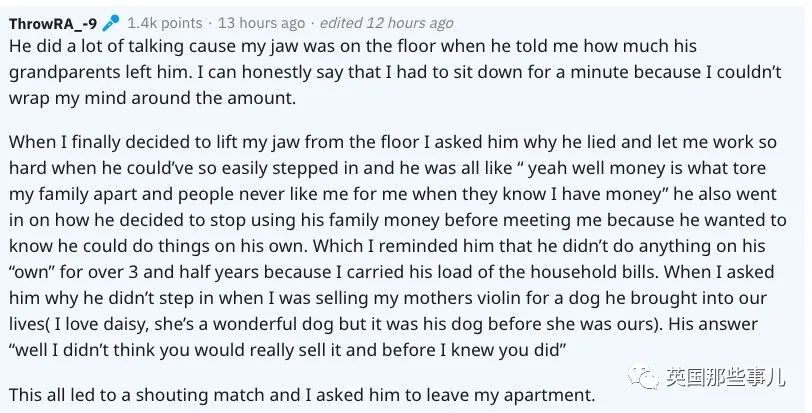The image size is (812, 413).
Task: Click the ThrowRA_-9 username link
Action: (53, 24)
